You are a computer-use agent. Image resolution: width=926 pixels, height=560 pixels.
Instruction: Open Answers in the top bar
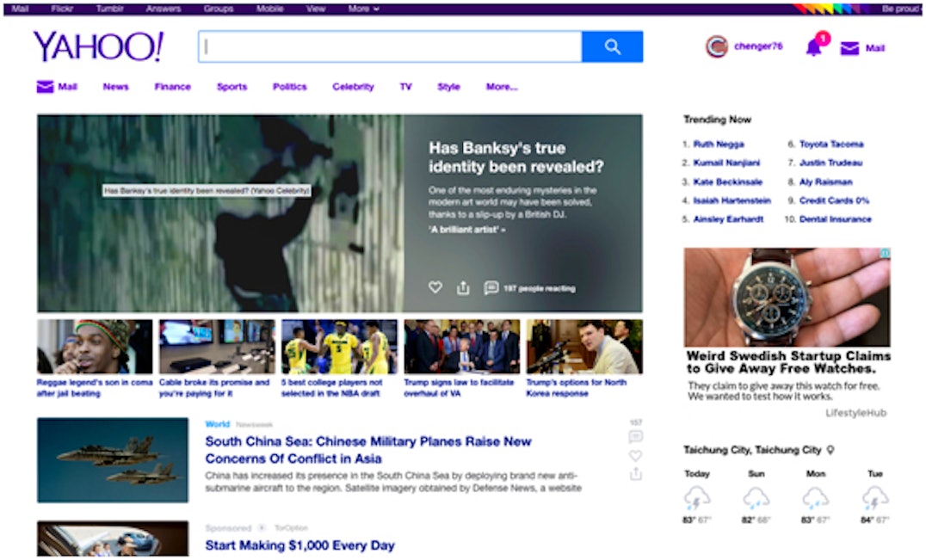164,9
